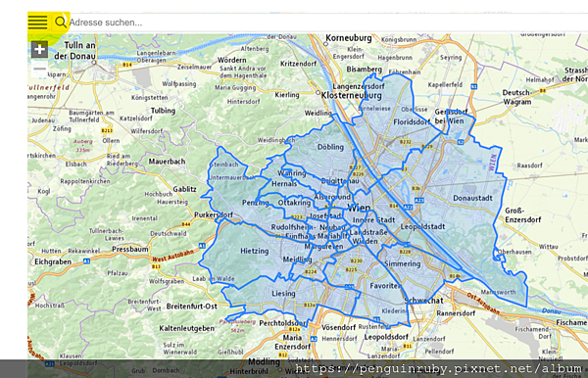Click the Korneuburg town label
The image size is (588, 378).
coord(349,38)
